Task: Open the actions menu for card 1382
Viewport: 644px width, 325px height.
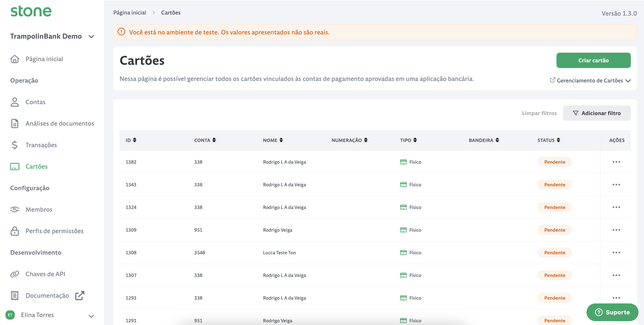Action: (x=616, y=162)
